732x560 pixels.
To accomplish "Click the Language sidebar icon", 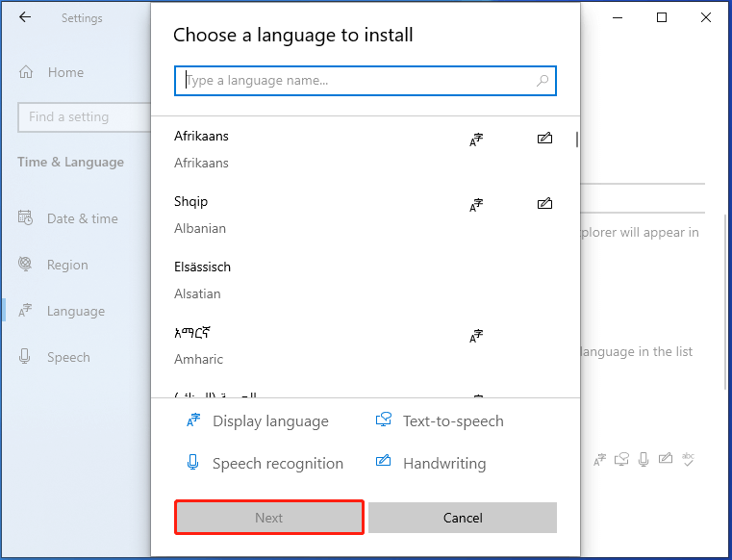I will click(25, 310).
